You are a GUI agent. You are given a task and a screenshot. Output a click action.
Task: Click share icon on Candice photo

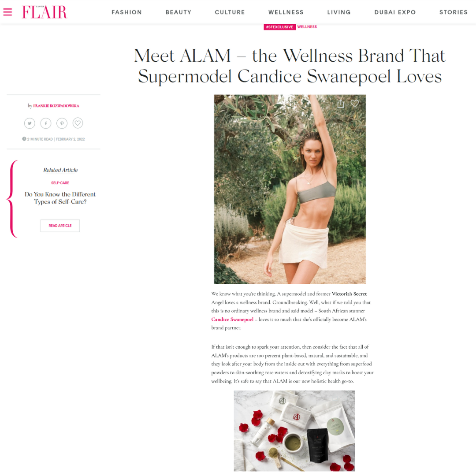click(341, 104)
